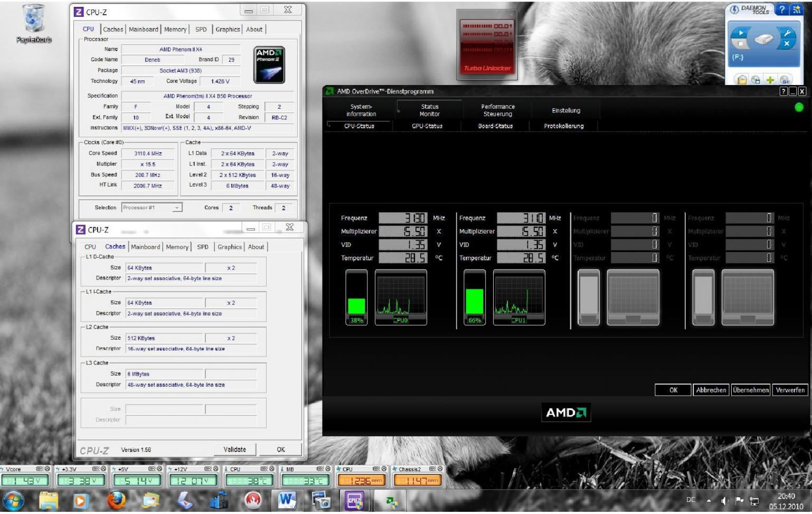Image resolution: width=812 pixels, height=514 pixels.
Task: Open the Processor #1 selection dropdown
Action: [x=152, y=208]
